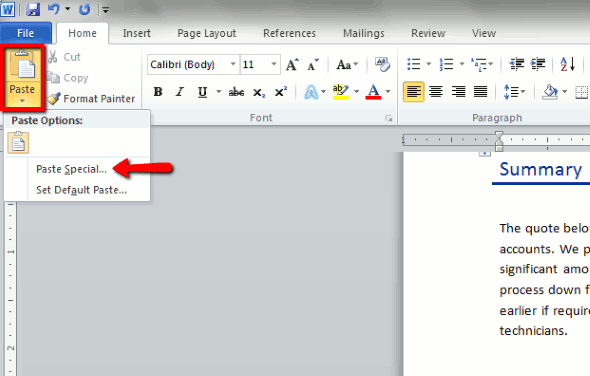
Task: Open the highlight color dropdown arrow
Action: [357, 92]
